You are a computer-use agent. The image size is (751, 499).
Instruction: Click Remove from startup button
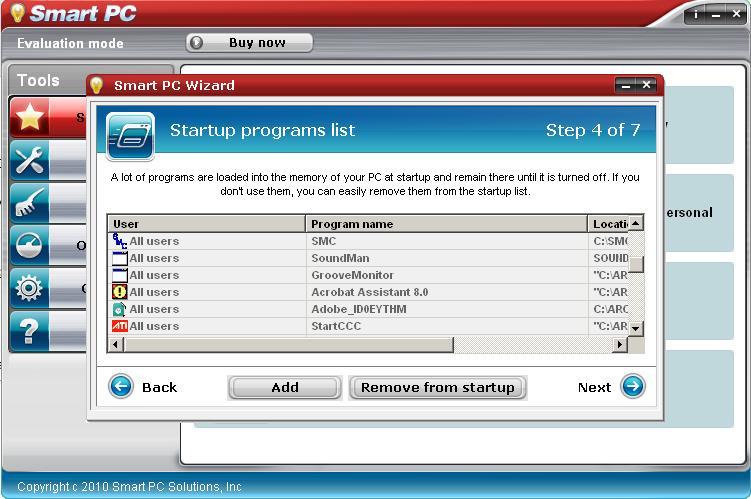(438, 387)
